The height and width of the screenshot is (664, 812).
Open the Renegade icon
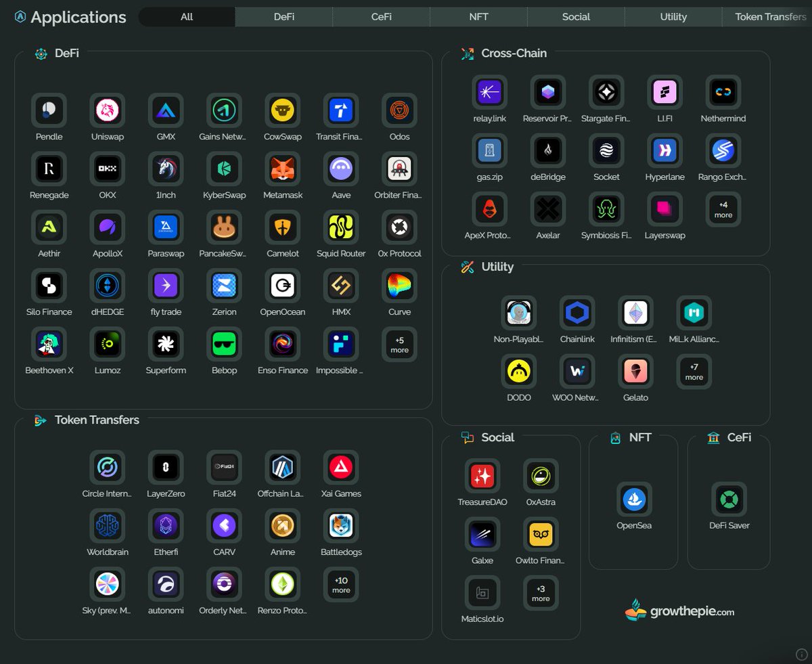(49, 169)
